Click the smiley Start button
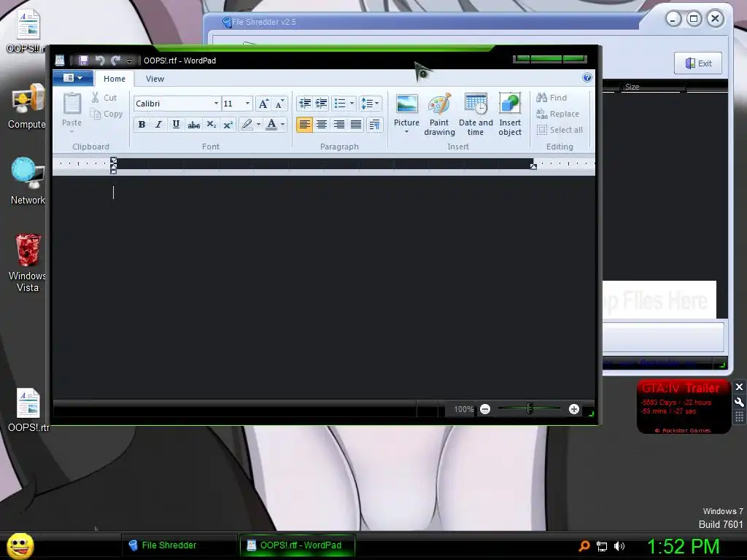Screen dimensions: 747x560 [20, 545]
